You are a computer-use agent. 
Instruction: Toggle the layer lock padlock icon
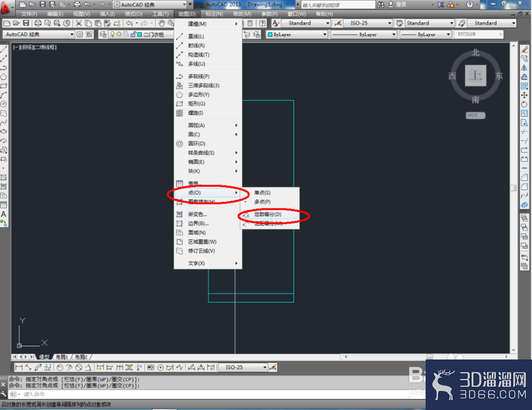[133, 34]
